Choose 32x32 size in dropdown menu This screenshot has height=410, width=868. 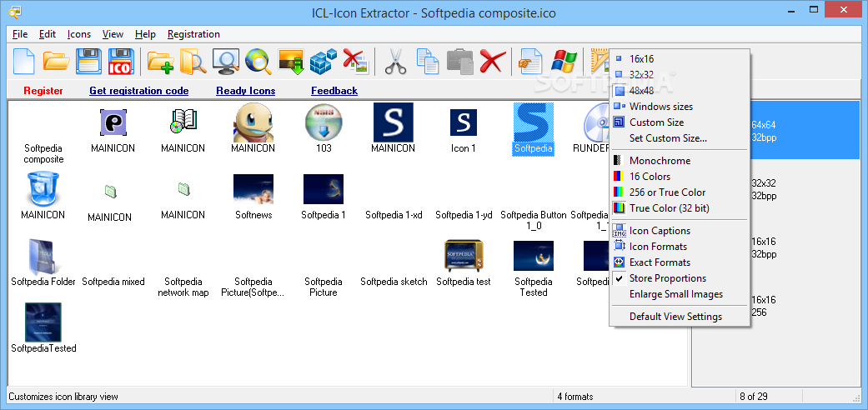pos(680,74)
